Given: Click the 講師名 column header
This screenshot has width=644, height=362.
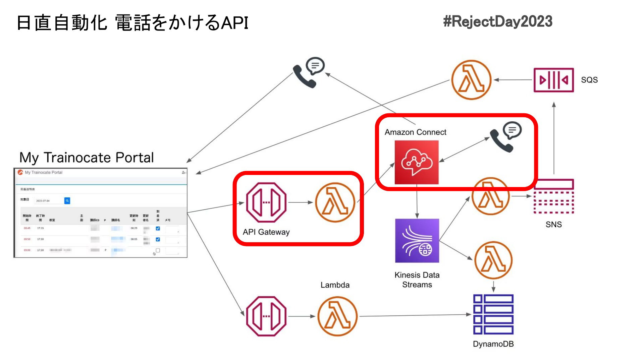Looking at the screenshot, I should click(x=116, y=220).
